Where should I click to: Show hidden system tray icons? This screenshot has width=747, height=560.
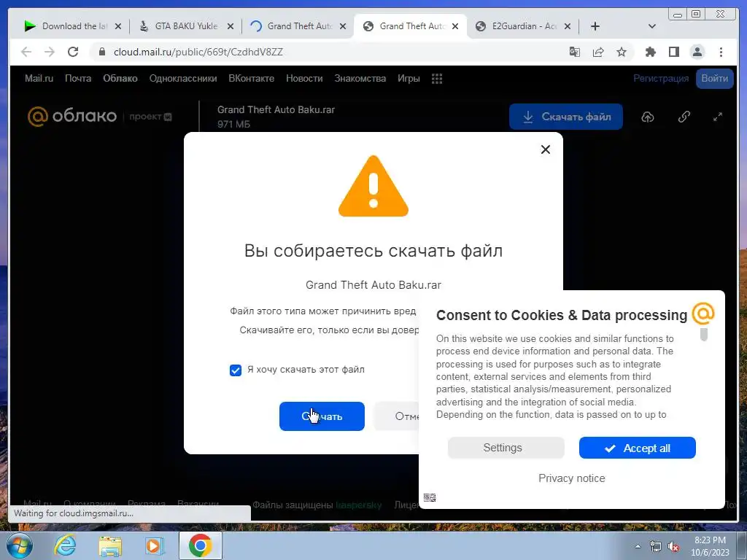pos(638,546)
